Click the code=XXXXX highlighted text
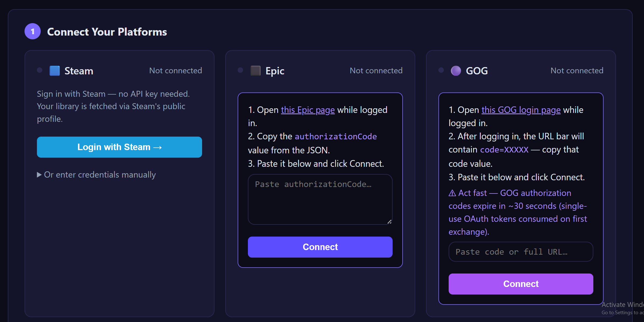644x322 pixels. (x=504, y=150)
